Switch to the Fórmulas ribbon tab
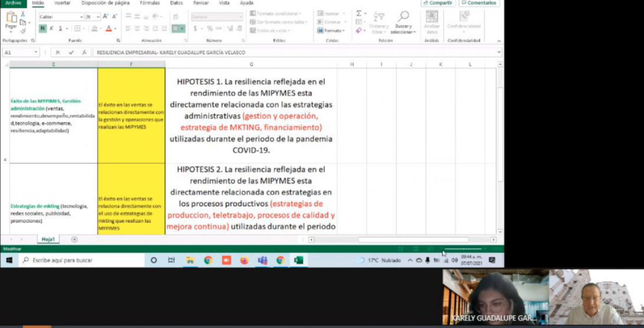Viewport: 644px width, 328px height. pos(150,3)
